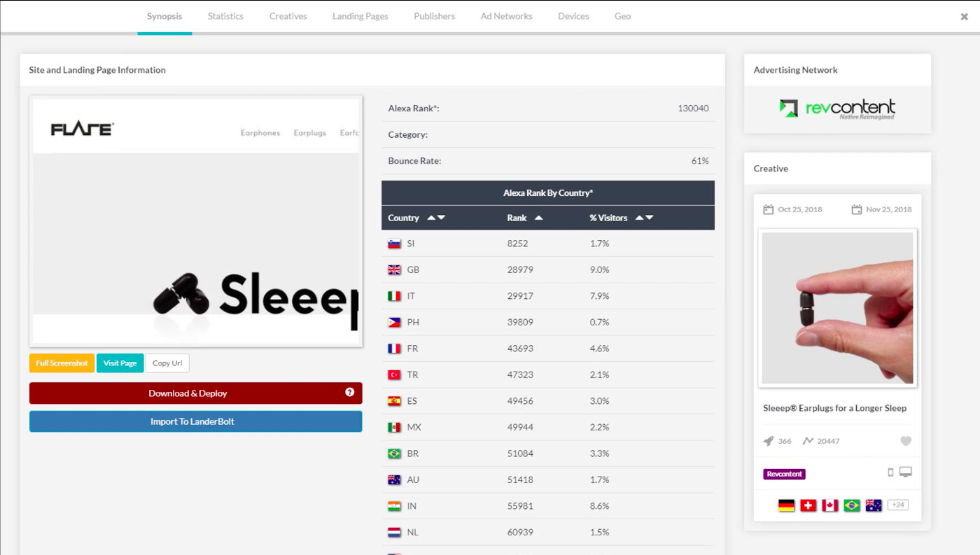Open the Geo tab
980x555 pixels.
pos(622,16)
